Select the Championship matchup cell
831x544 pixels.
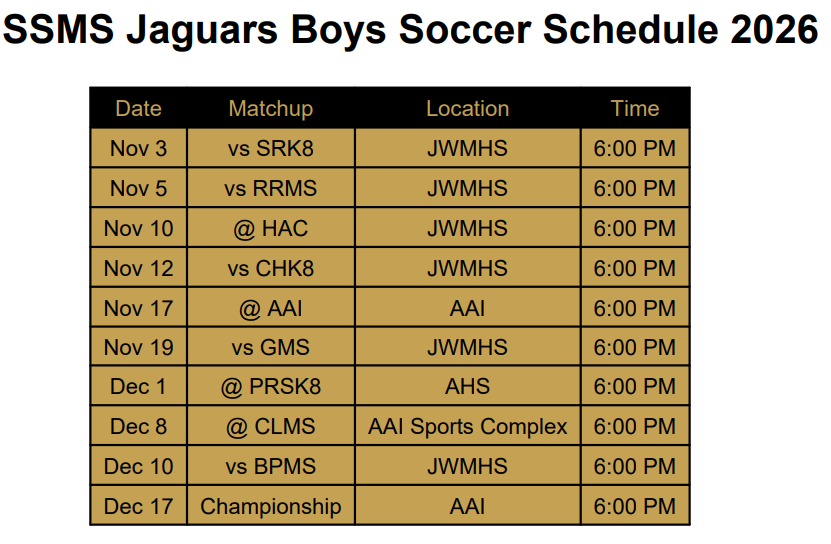(271, 506)
